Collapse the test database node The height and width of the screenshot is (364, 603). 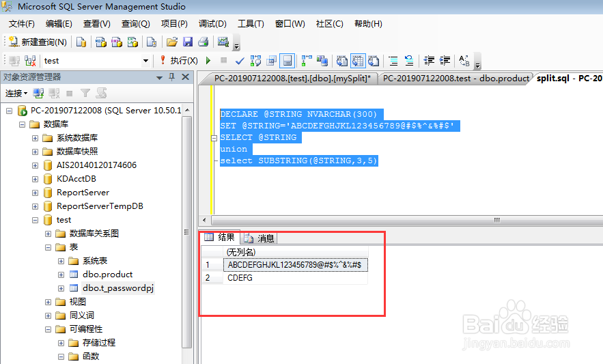[x=35, y=220]
